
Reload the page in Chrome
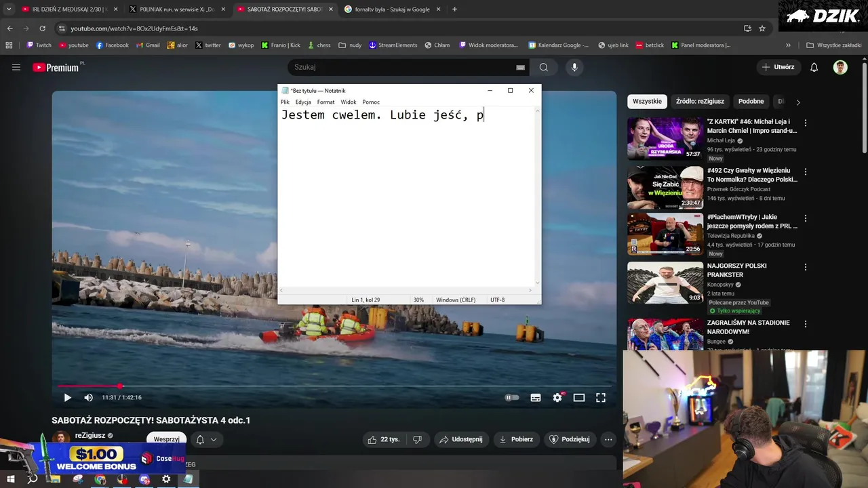43,28
